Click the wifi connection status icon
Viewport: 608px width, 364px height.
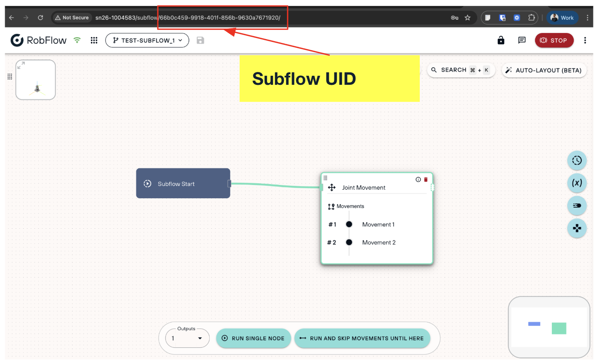77,40
